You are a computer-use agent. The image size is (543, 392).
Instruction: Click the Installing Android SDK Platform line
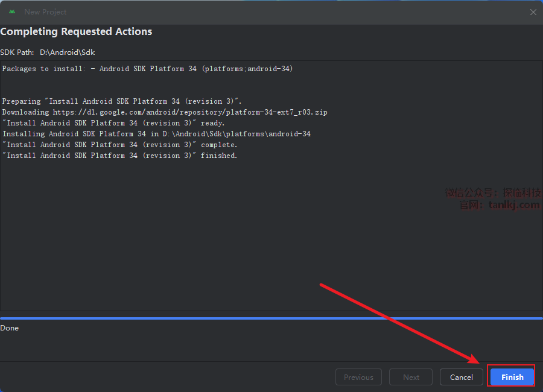pyautogui.click(x=156, y=134)
